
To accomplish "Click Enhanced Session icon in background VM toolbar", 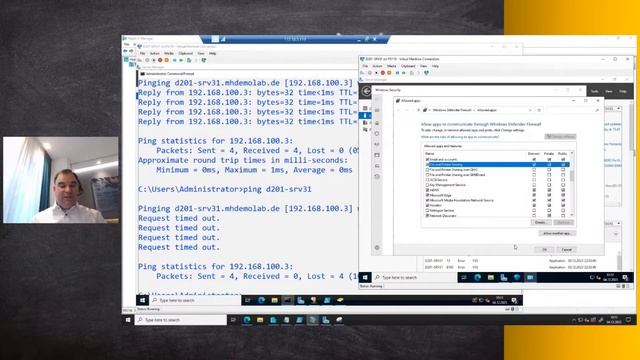I will (204, 60).
